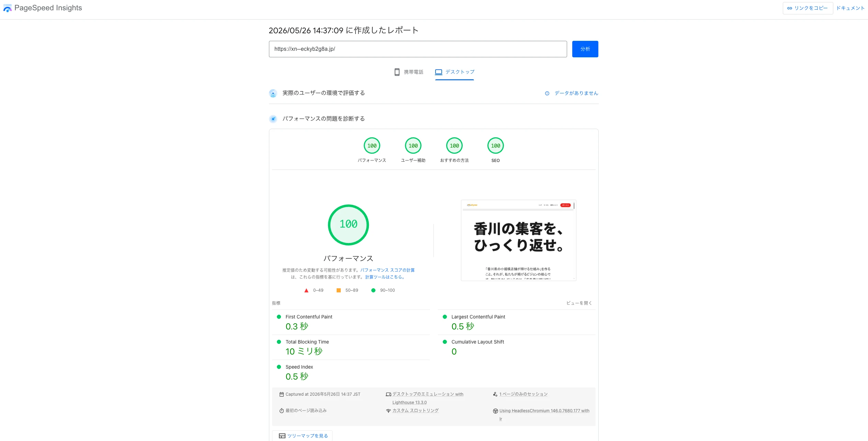Click the orange square 50–89 legend icon
Image resolution: width=868 pixels, height=441 pixels.
pos(339,290)
